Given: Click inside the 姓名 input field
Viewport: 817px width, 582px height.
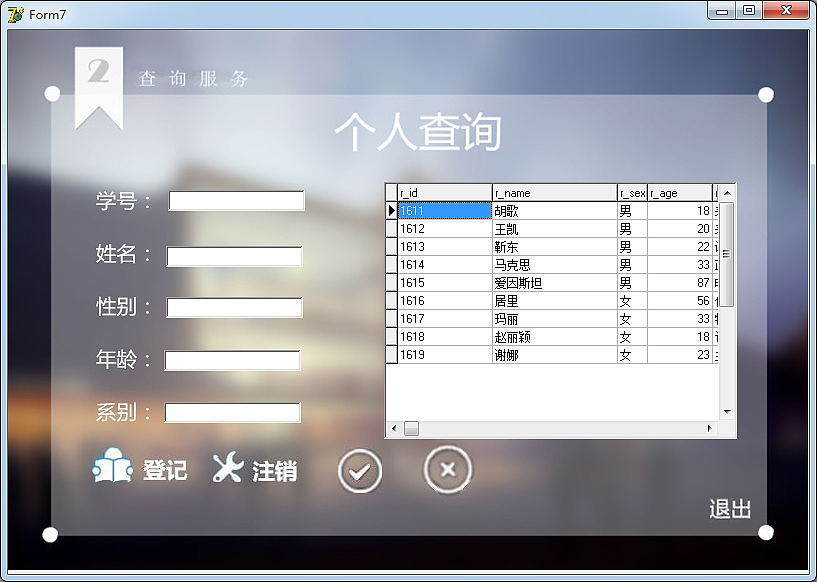Looking at the screenshot, I should [x=234, y=256].
